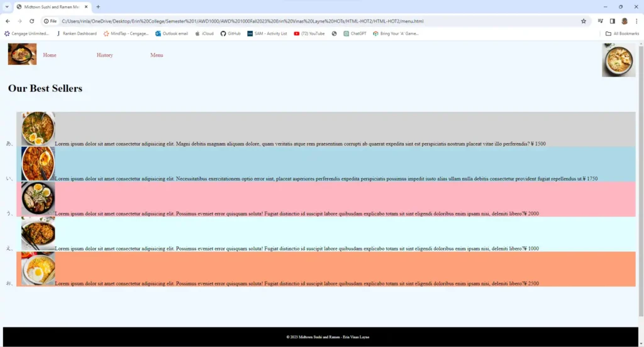Open the browser side panel icon
Screen dimensions: 644x347
tap(613, 21)
